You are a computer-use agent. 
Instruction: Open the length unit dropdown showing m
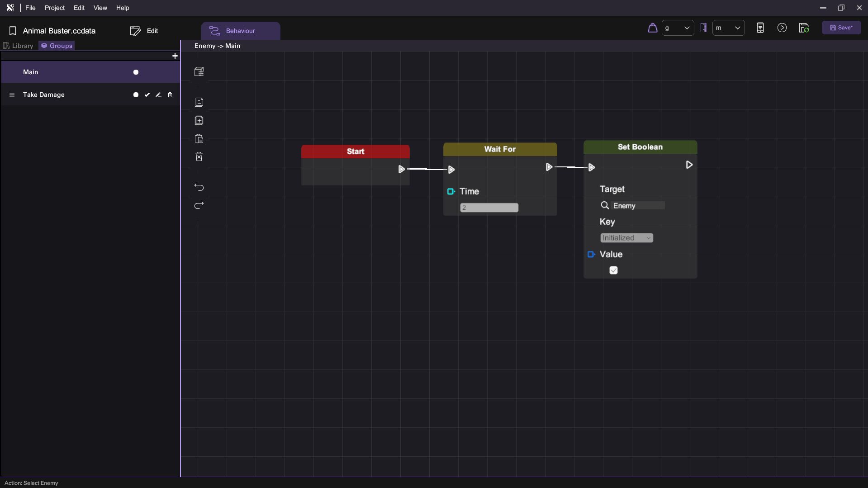(728, 28)
